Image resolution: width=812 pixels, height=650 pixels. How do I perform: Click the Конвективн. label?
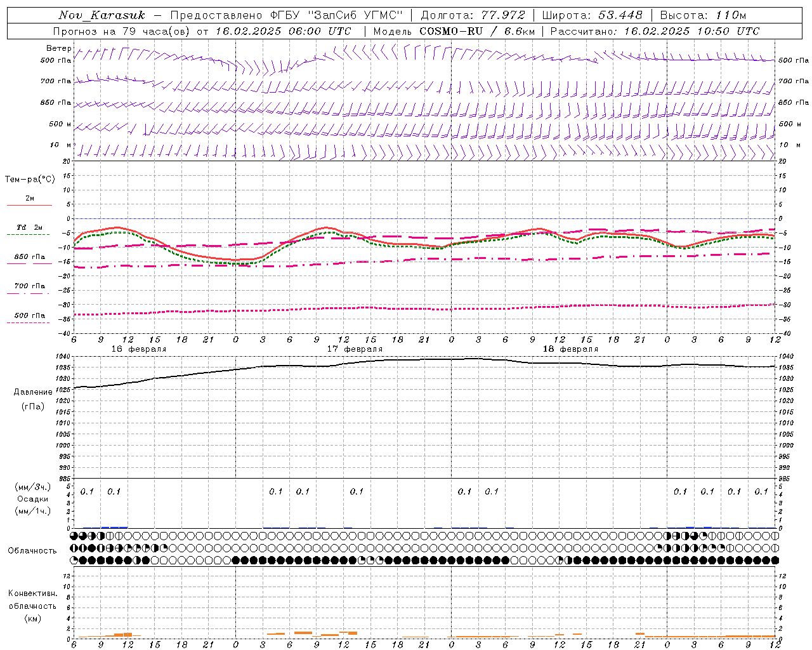pyautogui.click(x=33, y=594)
